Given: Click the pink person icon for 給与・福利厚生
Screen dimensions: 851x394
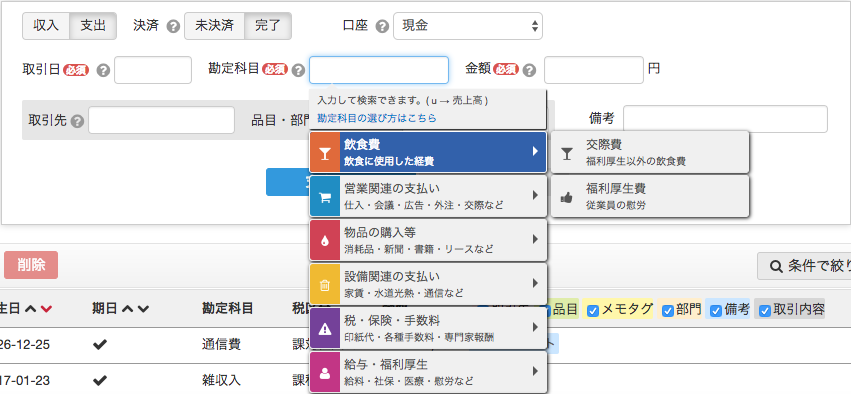Looking at the screenshot, I should coord(325,372).
